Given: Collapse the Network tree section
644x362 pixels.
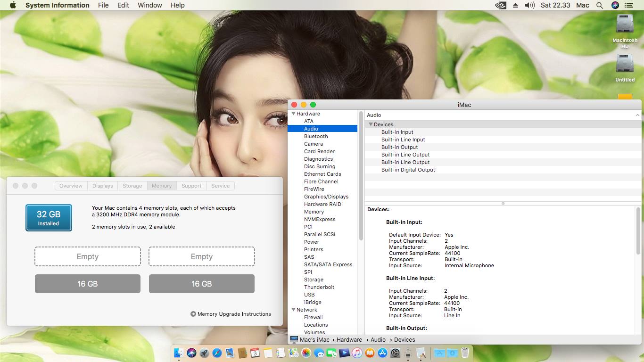Looking at the screenshot, I should 294,310.
